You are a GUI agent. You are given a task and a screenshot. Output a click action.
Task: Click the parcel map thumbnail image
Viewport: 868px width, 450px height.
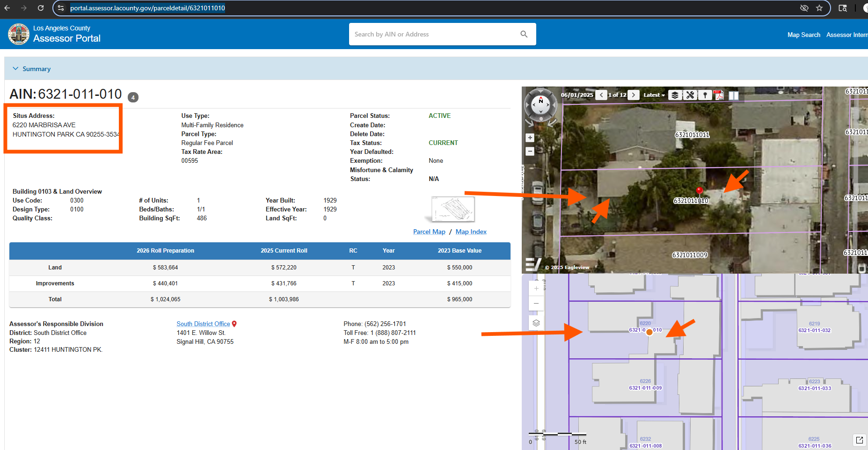pyautogui.click(x=452, y=209)
